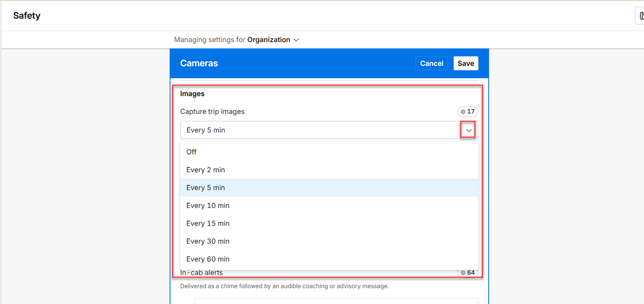The image size is (644, 304).
Task: Click the In-cab alerts setting label
Action: (201, 273)
